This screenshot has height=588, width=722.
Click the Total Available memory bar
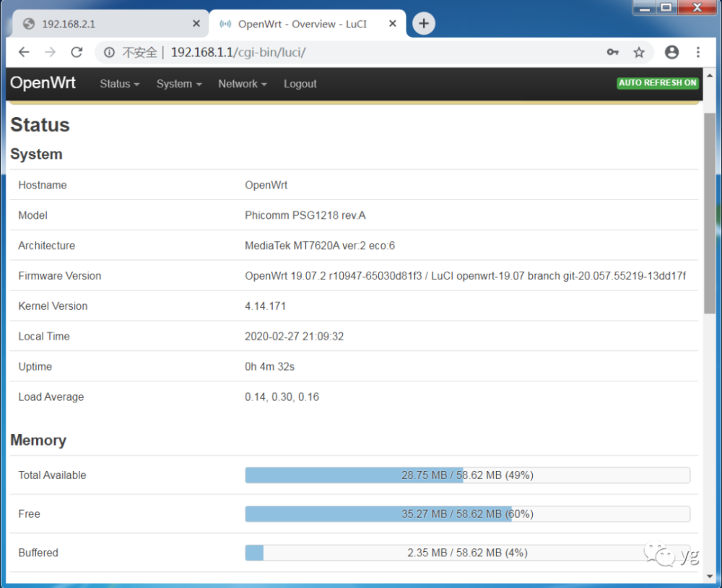(467, 475)
